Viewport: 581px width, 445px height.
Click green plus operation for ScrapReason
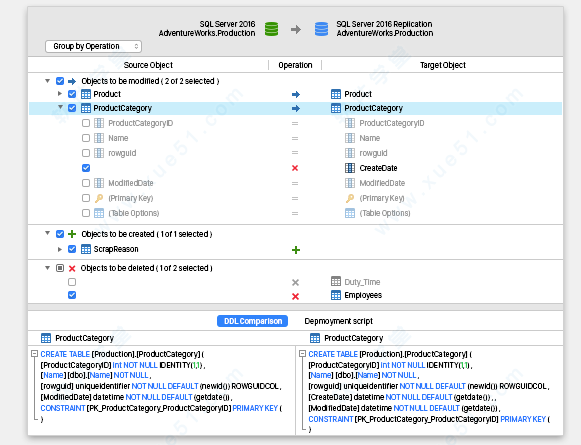[296, 250]
